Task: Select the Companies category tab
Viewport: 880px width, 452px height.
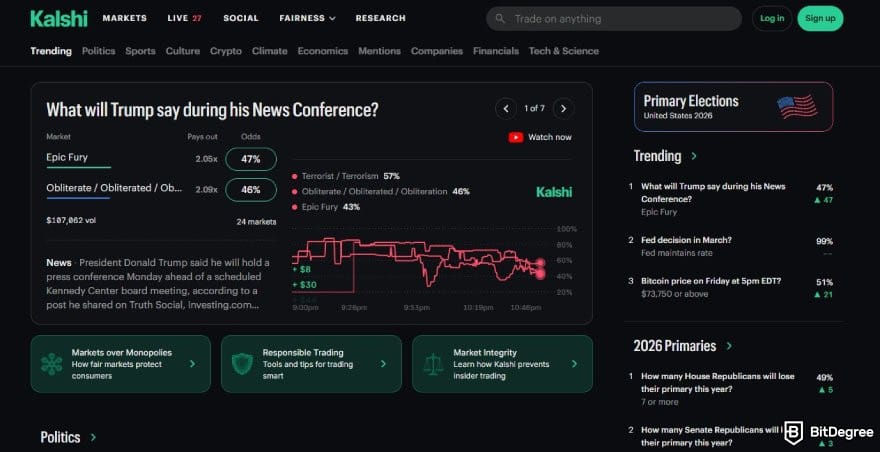Action: tap(437, 51)
